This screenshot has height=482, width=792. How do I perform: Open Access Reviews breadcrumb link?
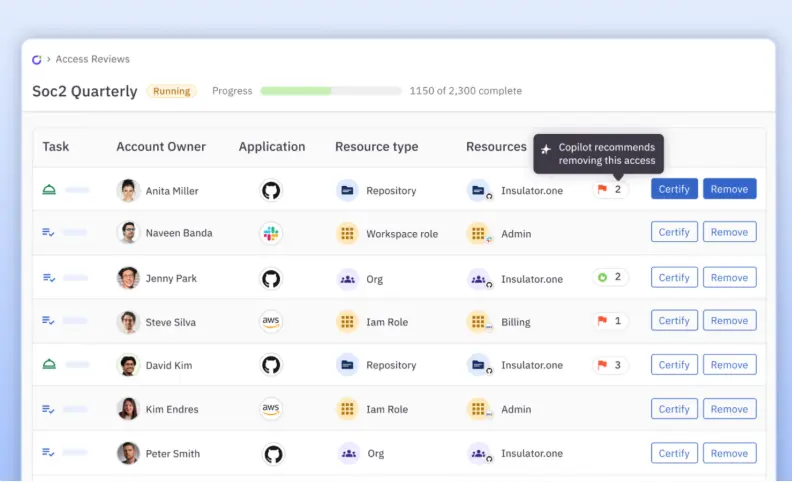click(x=93, y=60)
